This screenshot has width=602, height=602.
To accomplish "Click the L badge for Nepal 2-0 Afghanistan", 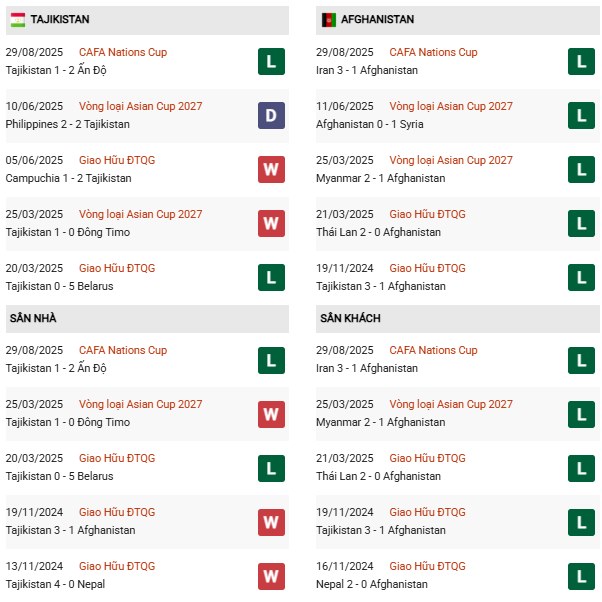I will click(581, 575).
